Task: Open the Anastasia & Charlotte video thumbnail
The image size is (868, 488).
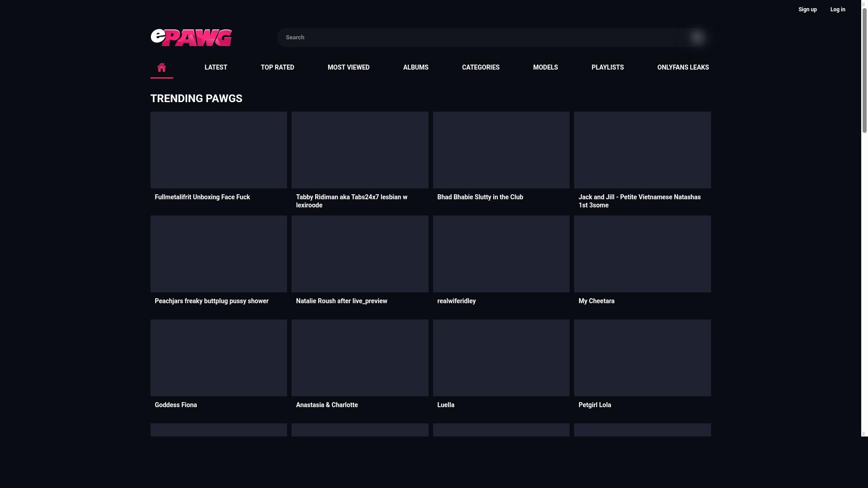Action: click(x=360, y=357)
